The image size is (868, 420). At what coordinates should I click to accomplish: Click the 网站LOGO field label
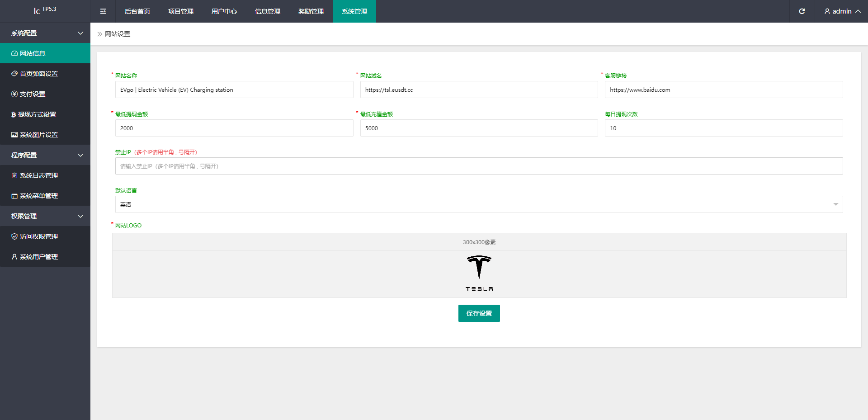click(x=128, y=225)
